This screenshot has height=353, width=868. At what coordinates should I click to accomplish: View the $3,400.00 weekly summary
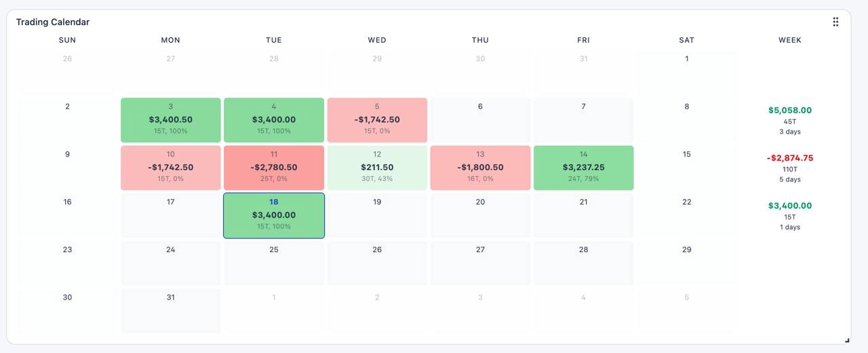click(790, 215)
